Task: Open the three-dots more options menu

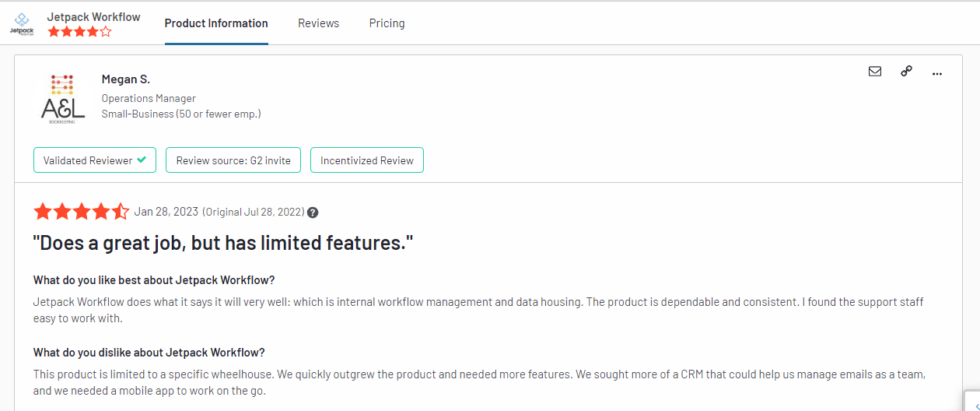Action: pos(936,73)
